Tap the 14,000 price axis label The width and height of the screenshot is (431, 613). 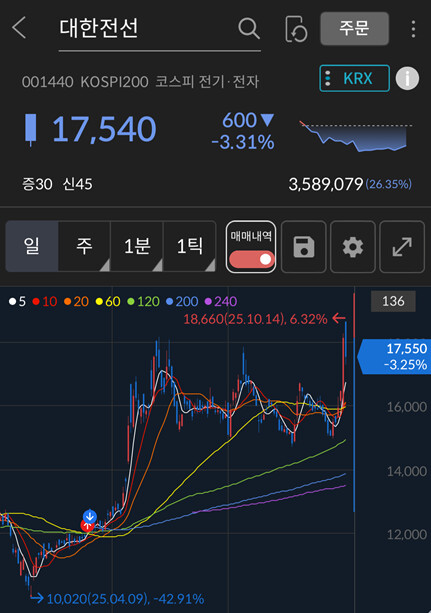pos(407,471)
